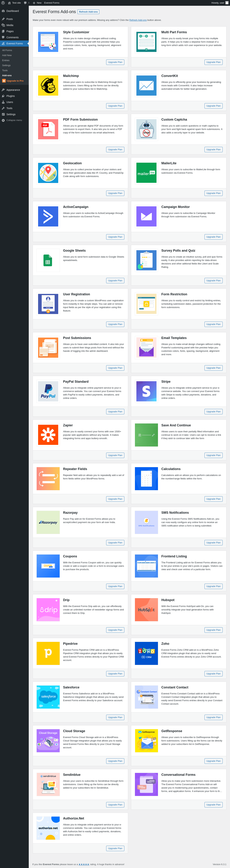
Task: Select the Mailchimp monkey logo
Action: pyautogui.click(x=48, y=86)
